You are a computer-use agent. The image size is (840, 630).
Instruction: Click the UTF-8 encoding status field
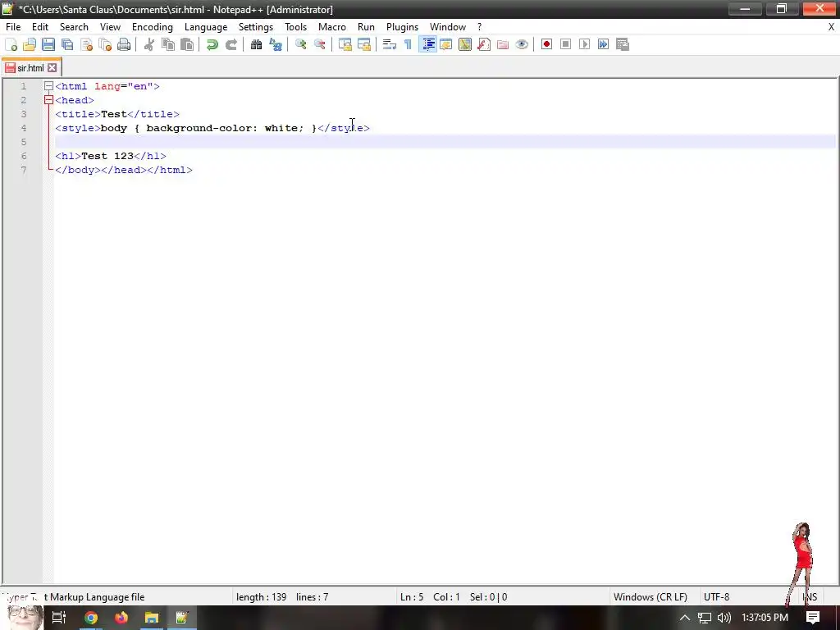[x=716, y=597]
